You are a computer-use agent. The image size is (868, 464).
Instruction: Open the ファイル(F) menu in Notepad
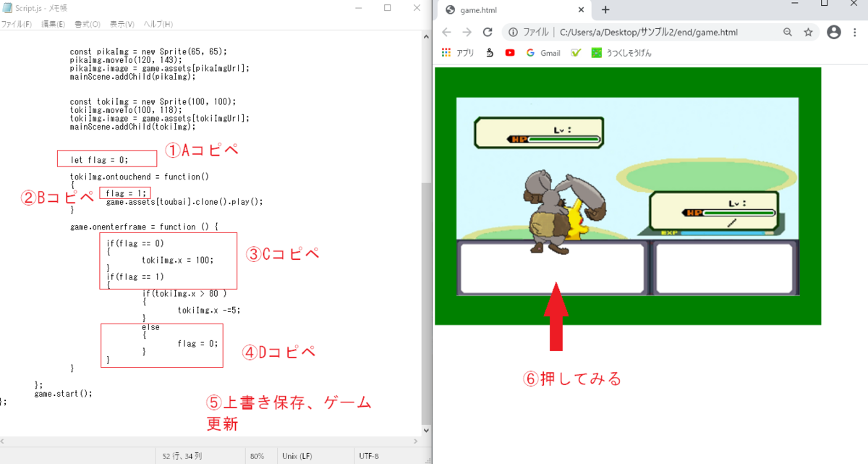(x=17, y=24)
